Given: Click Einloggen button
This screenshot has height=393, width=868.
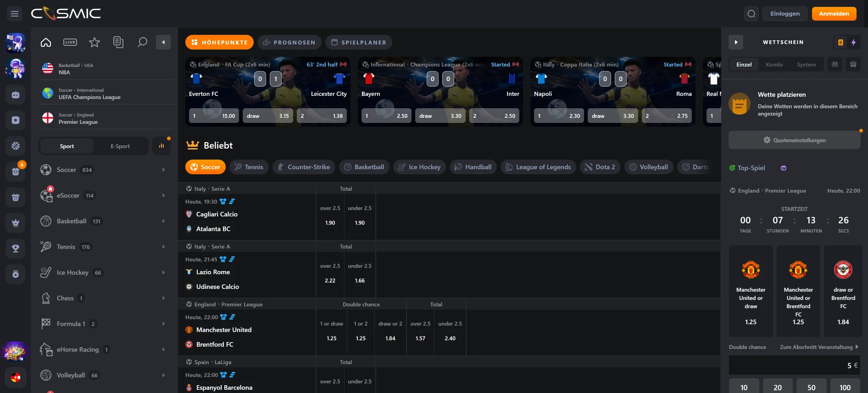Looking at the screenshot, I should [x=785, y=14].
